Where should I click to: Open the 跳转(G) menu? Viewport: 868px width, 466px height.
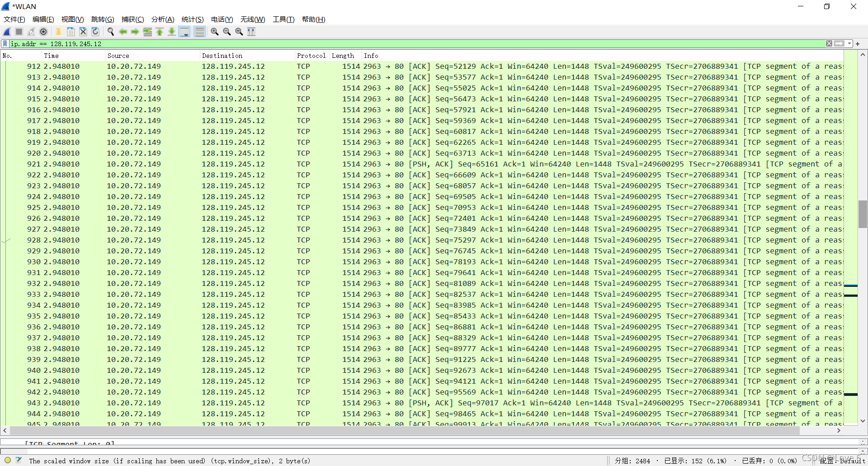(103, 19)
